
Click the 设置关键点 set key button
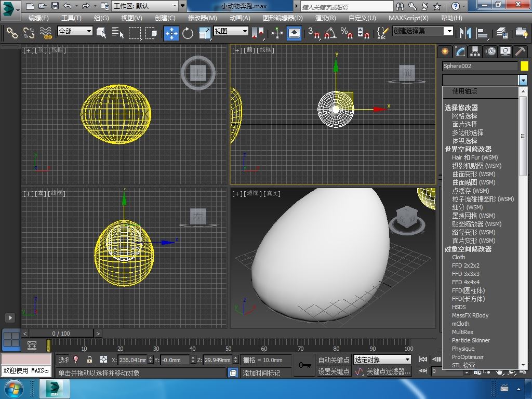pos(334,371)
